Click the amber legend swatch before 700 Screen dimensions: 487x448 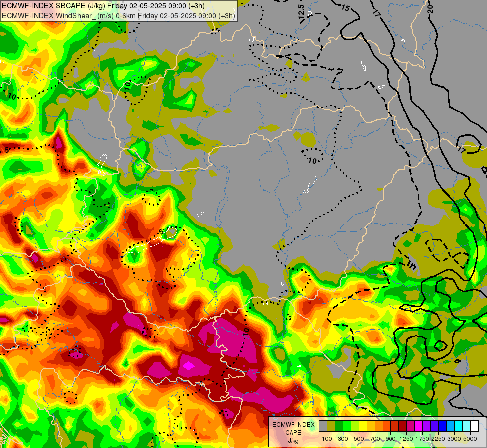coord(371,426)
